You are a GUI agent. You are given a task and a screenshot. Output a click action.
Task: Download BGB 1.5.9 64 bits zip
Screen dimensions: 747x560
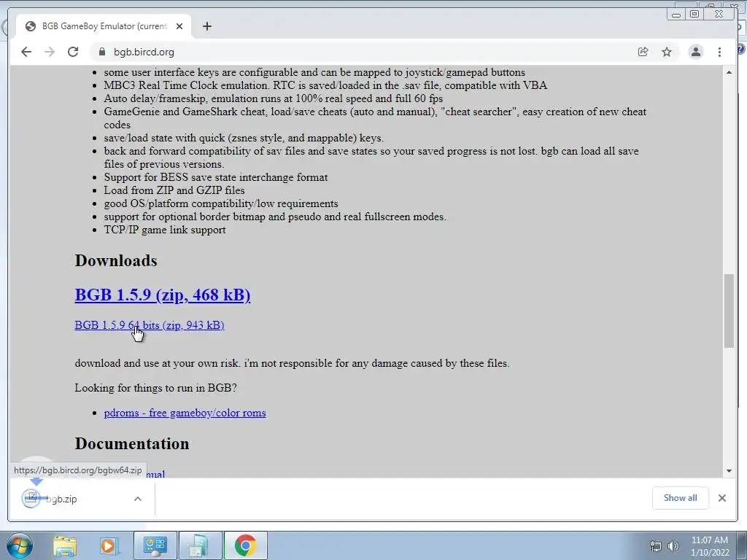149,325
